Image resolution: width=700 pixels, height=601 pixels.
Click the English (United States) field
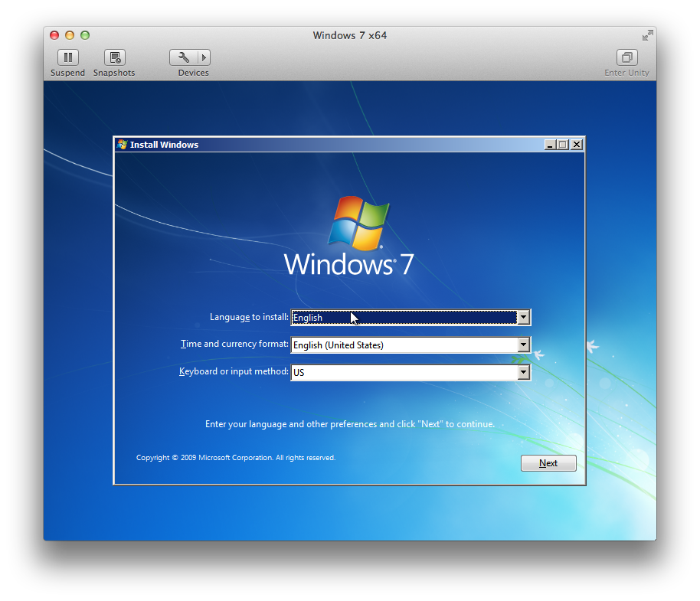[404, 345]
